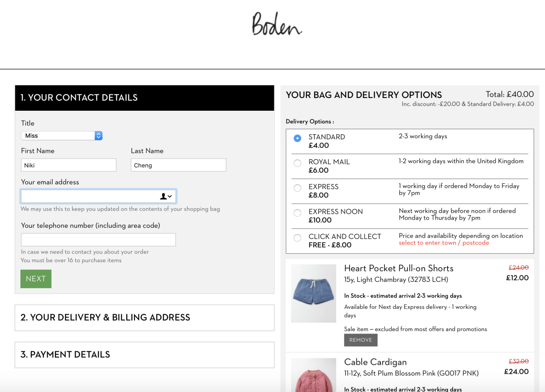
Task: Choose Express £8.00 delivery radio button
Action: (297, 188)
